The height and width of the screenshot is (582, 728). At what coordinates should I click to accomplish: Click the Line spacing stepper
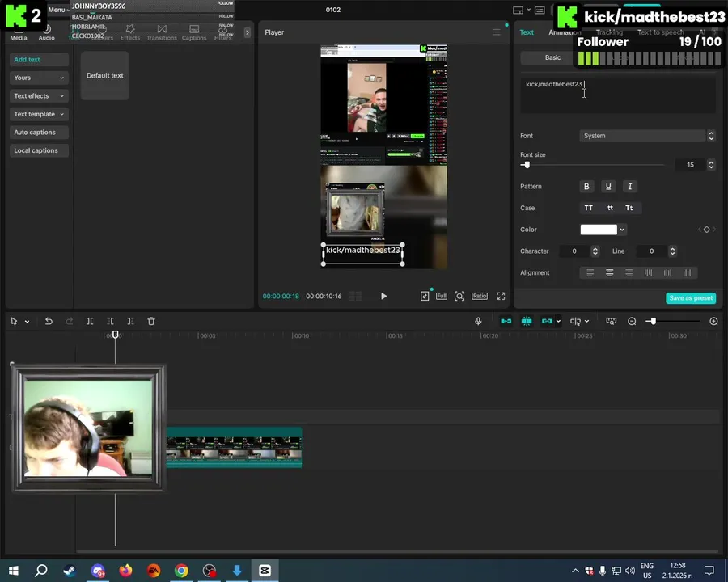(672, 251)
